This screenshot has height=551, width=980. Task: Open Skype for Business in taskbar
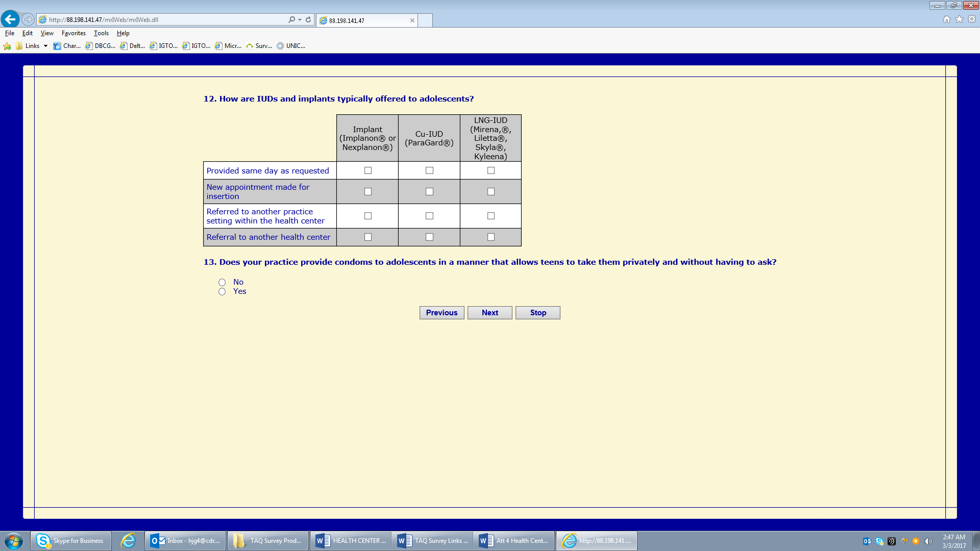[71, 541]
